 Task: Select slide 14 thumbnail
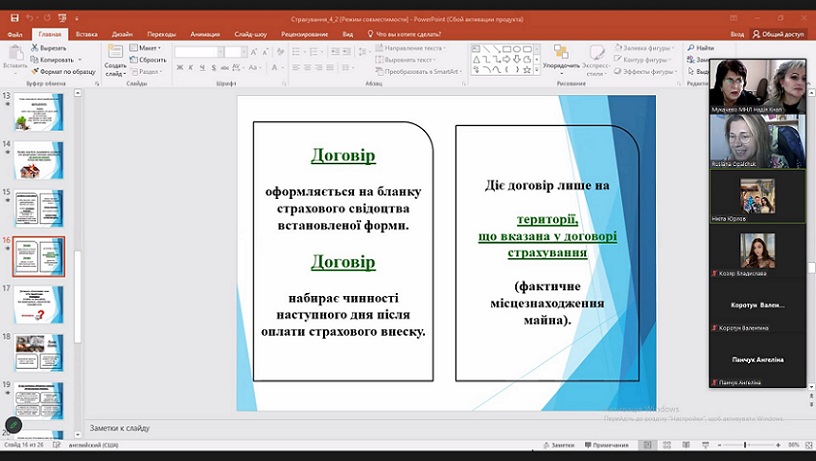(39, 160)
